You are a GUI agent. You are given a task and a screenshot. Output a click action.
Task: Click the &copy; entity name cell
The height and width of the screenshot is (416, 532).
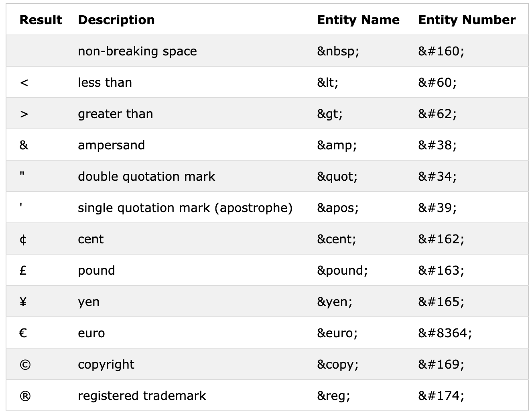(338, 365)
